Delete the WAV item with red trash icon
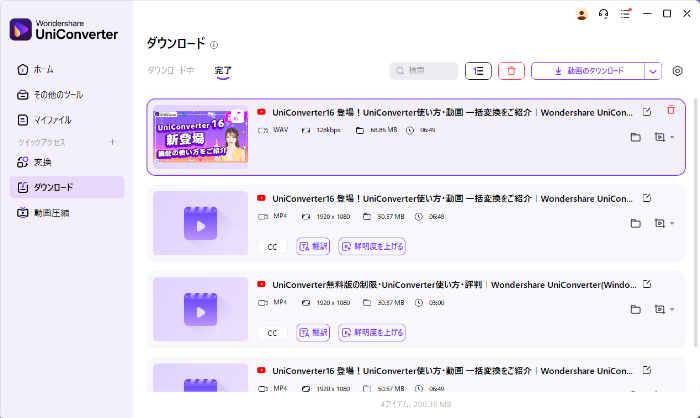This screenshot has height=418, width=700. click(x=671, y=110)
